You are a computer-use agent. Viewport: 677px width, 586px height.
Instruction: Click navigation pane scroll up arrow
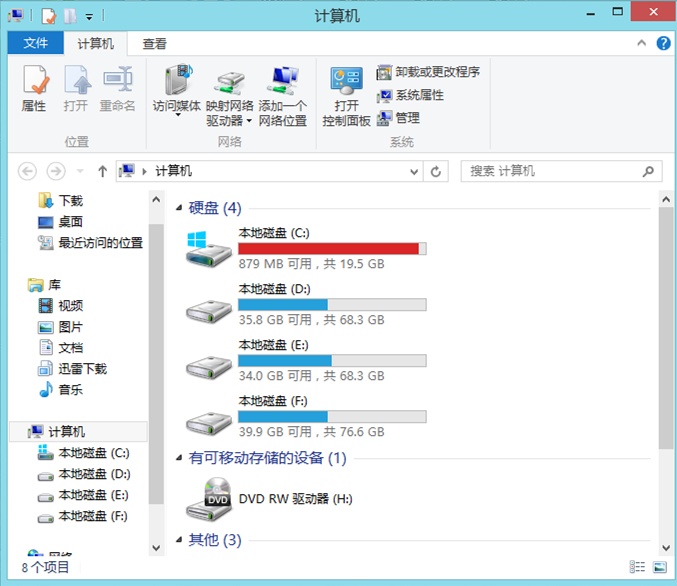pyautogui.click(x=156, y=200)
